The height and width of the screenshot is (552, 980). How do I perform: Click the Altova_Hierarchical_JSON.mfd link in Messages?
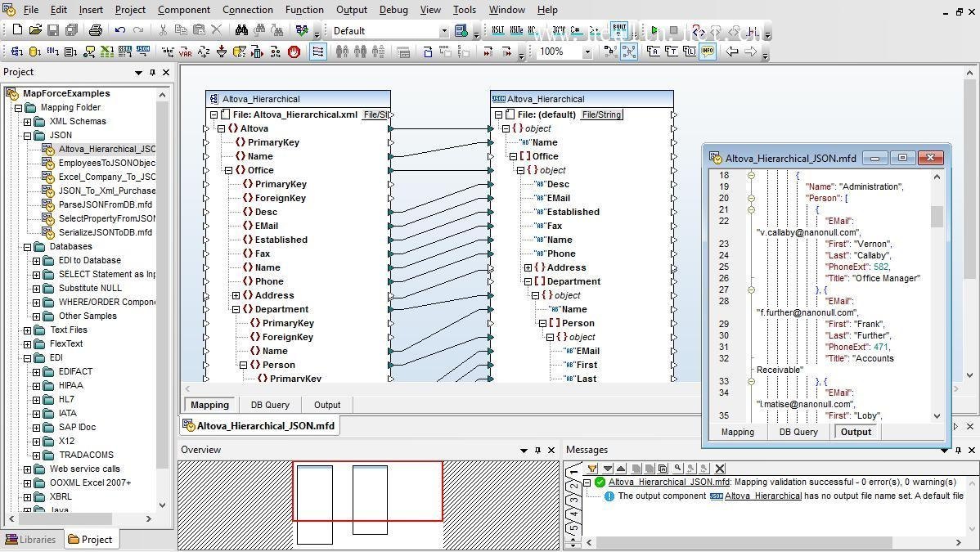pyautogui.click(x=669, y=482)
